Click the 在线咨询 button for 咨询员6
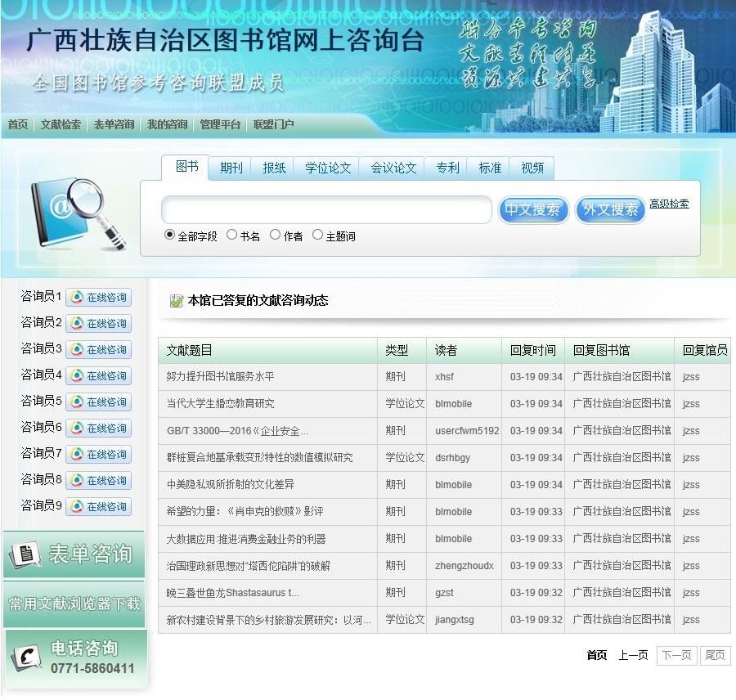Screen dimensions: 736x700 [99, 429]
